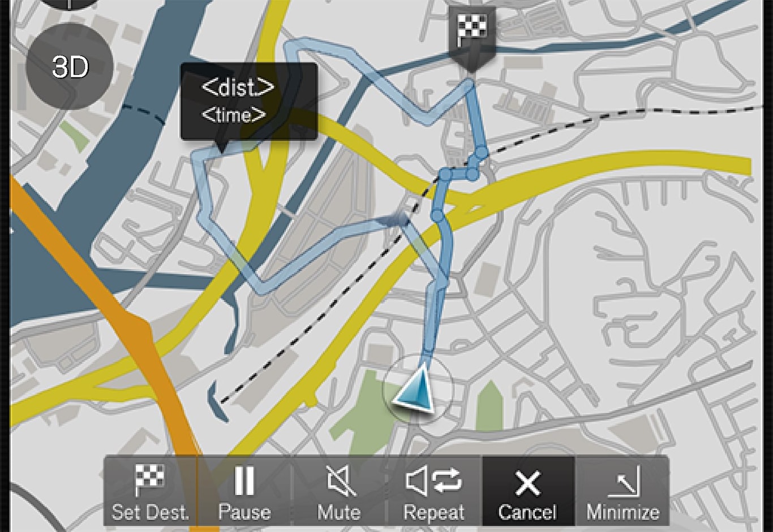
Task: Switch map to 3D view
Action: tap(70, 67)
